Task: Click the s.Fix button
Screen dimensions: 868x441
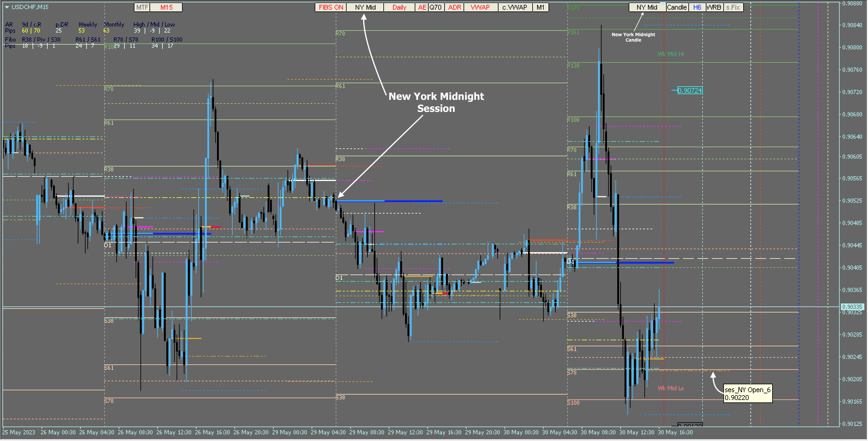Action: [x=733, y=8]
